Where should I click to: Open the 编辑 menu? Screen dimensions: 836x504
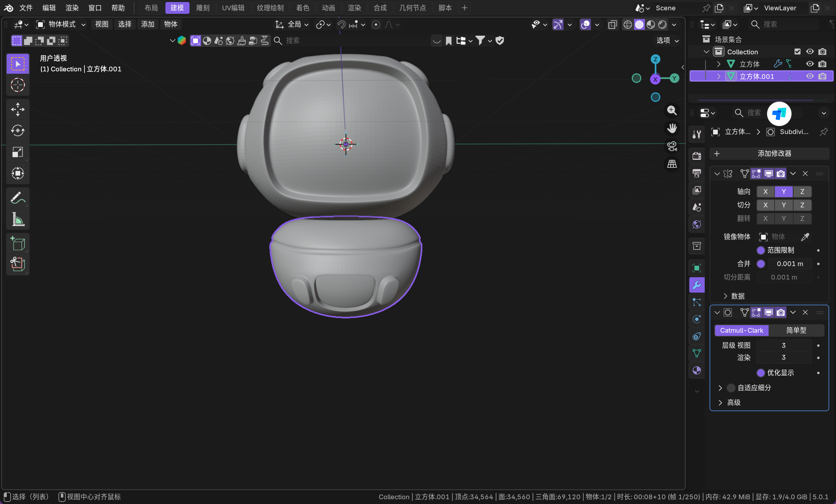click(49, 8)
